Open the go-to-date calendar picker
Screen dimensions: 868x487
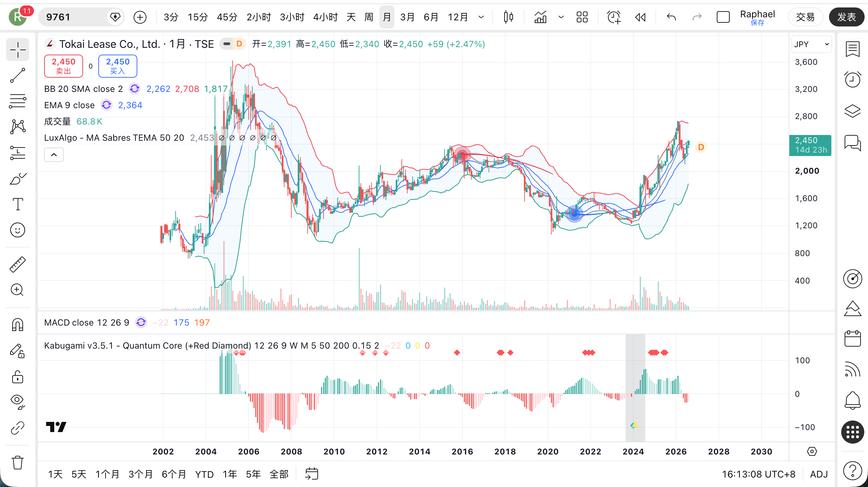[312, 474]
